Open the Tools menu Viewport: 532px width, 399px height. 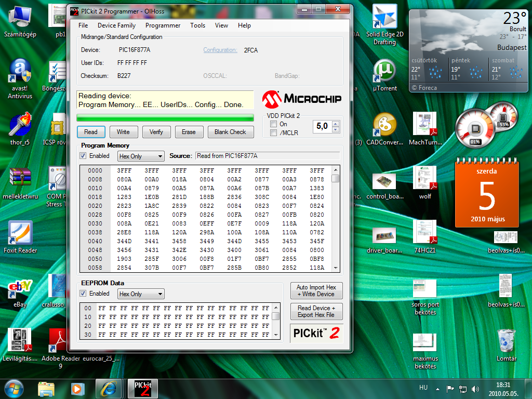(197, 25)
